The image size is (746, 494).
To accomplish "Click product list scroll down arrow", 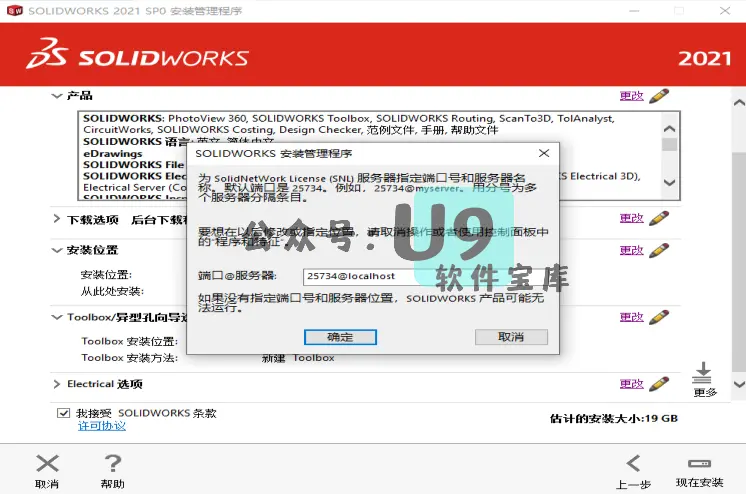I will coord(669,183).
